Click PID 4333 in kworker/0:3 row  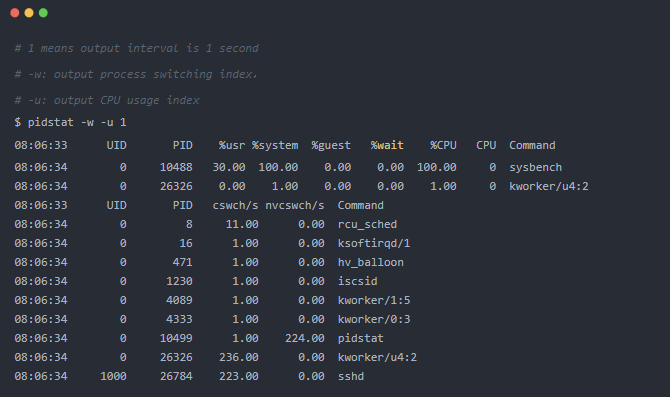pyautogui.click(x=179, y=319)
